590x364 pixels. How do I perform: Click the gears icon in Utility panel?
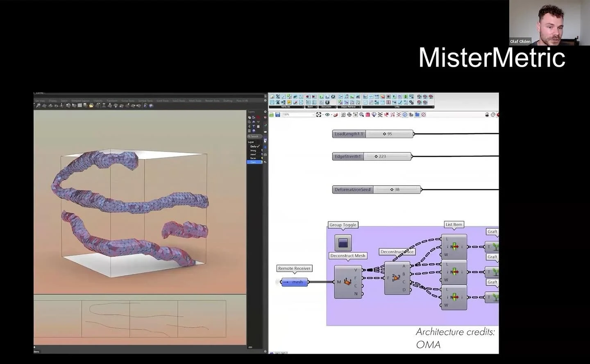click(x=411, y=102)
